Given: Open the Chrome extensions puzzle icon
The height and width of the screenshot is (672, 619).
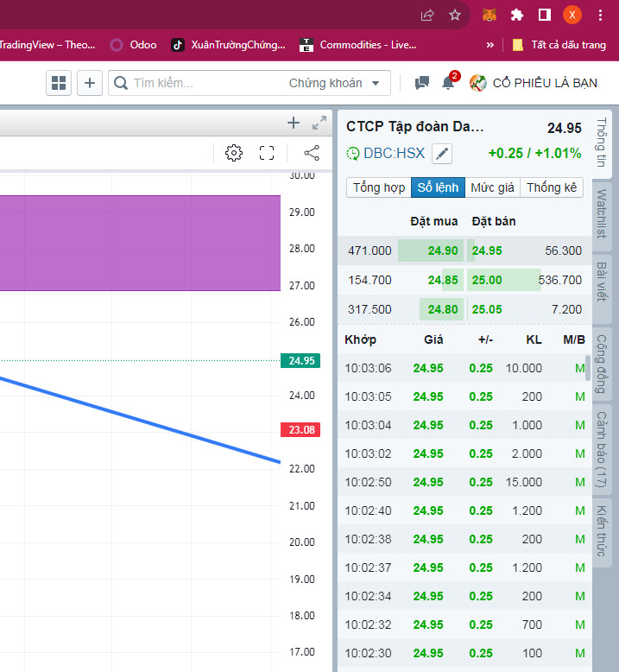Looking at the screenshot, I should (517, 15).
